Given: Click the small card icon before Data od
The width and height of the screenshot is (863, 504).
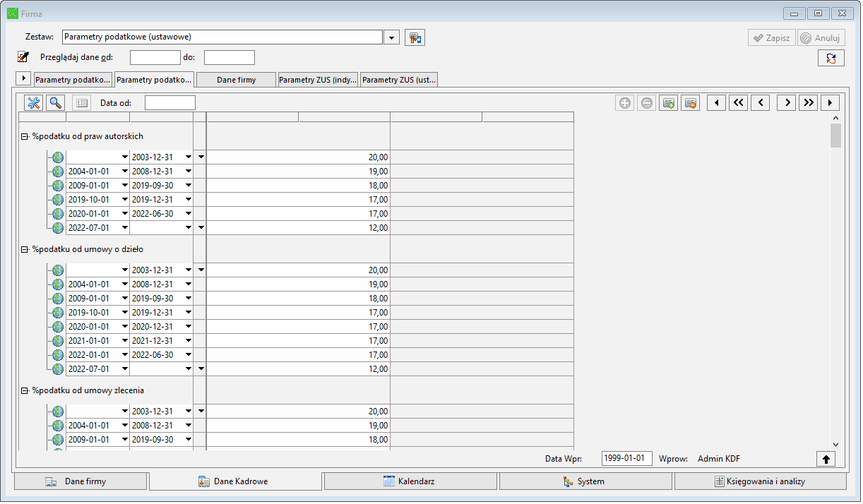Looking at the screenshot, I should [81, 103].
